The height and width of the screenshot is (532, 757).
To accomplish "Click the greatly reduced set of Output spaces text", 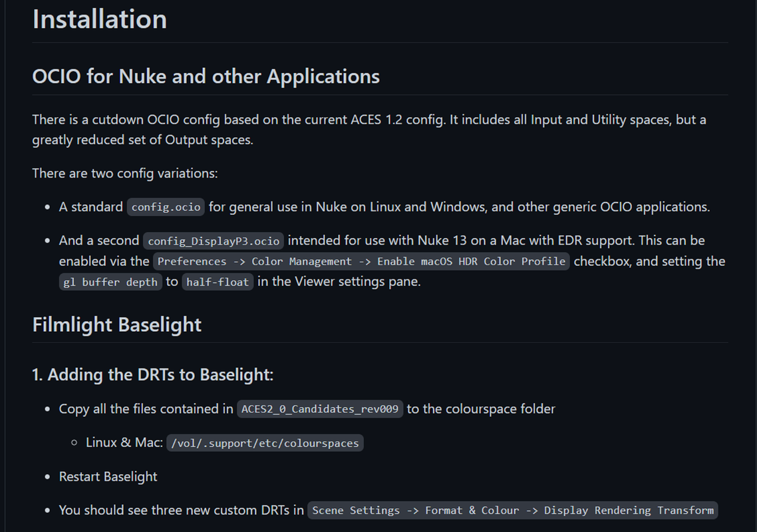I will (x=143, y=140).
